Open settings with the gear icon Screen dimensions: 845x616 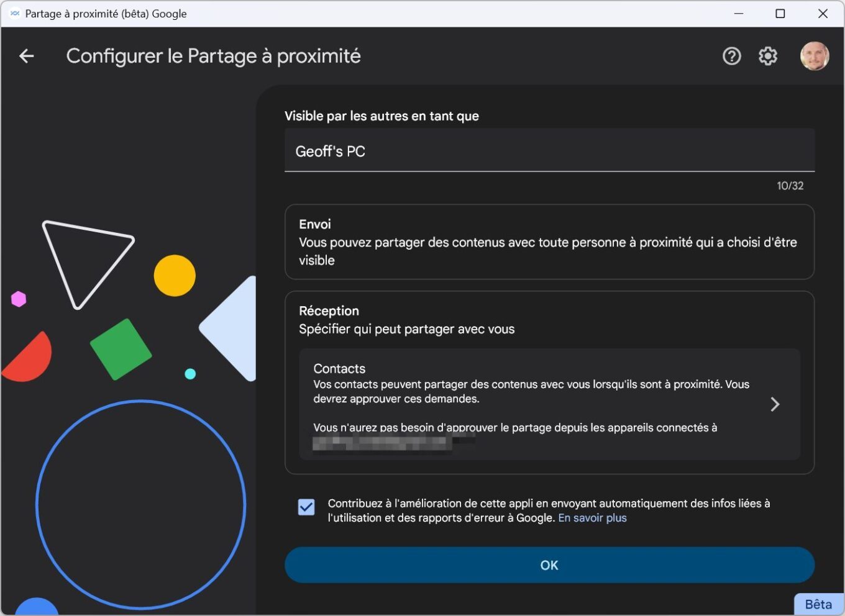tap(768, 57)
